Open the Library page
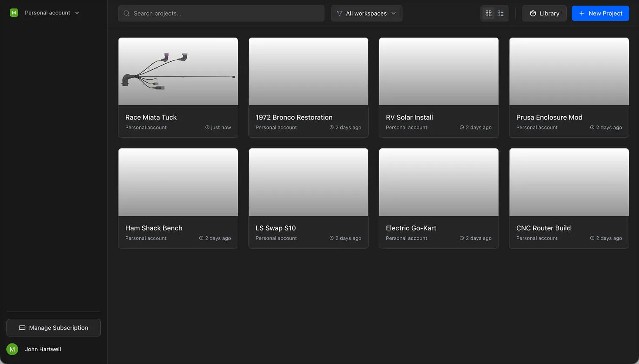Screen dimensions: 639x364 tap(544, 13)
